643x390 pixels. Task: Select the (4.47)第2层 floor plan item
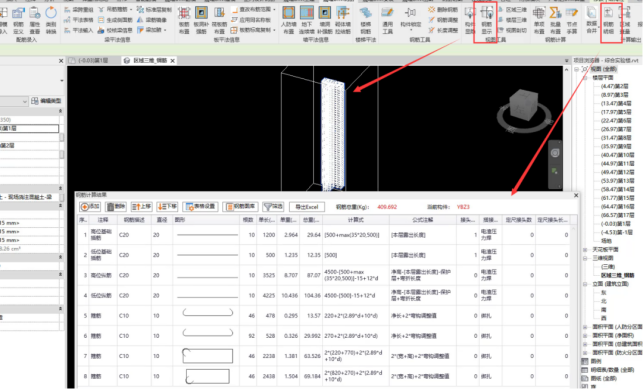[614, 87]
